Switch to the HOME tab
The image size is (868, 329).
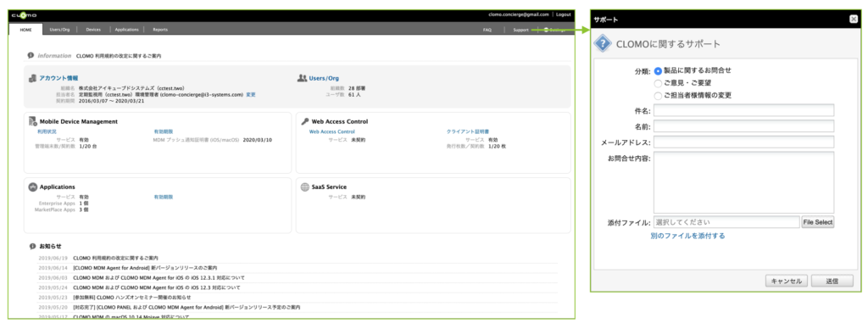[26, 30]
